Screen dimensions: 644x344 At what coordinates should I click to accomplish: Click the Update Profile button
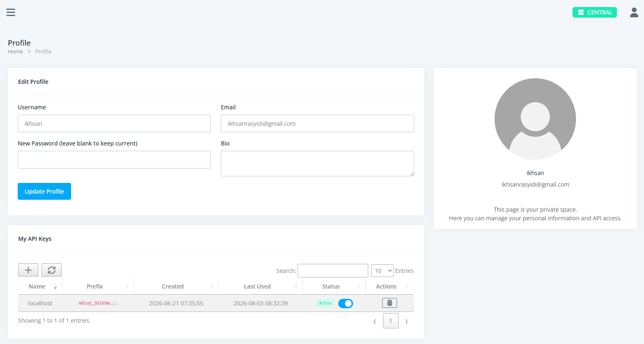(44, 191)
